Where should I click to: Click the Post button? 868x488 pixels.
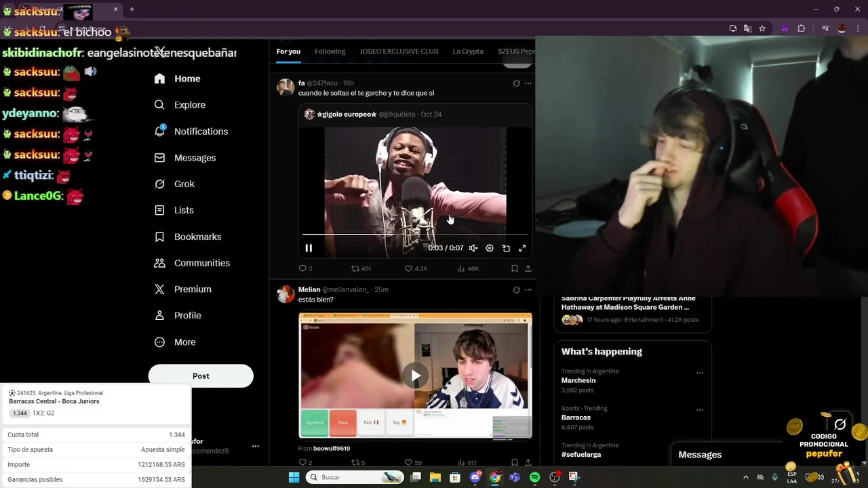[201, 376]
